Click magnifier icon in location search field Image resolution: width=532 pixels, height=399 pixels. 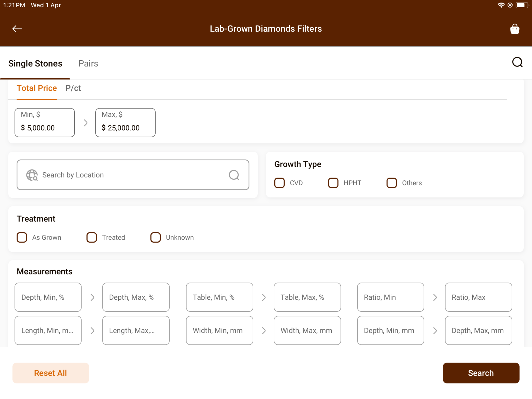point(234,175)
